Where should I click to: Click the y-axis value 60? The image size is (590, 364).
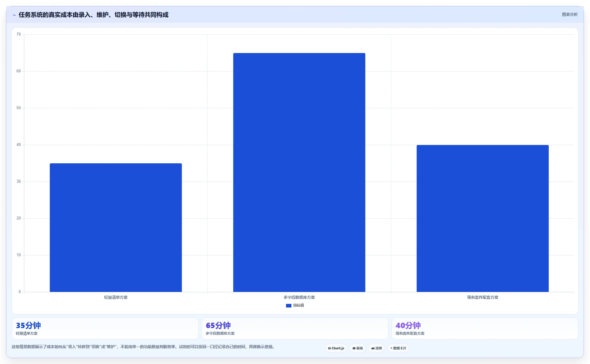(x=19, y=71)
